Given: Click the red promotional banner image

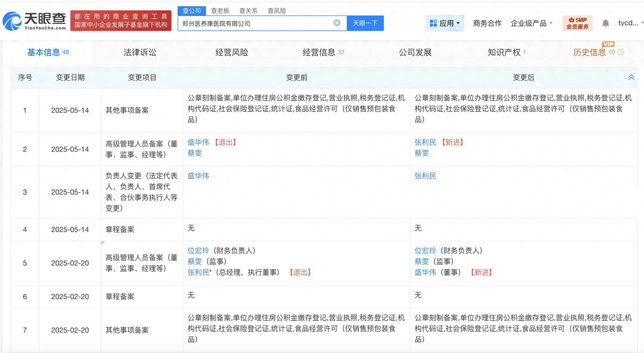Looking at the screenshot, I should (121, 21).
